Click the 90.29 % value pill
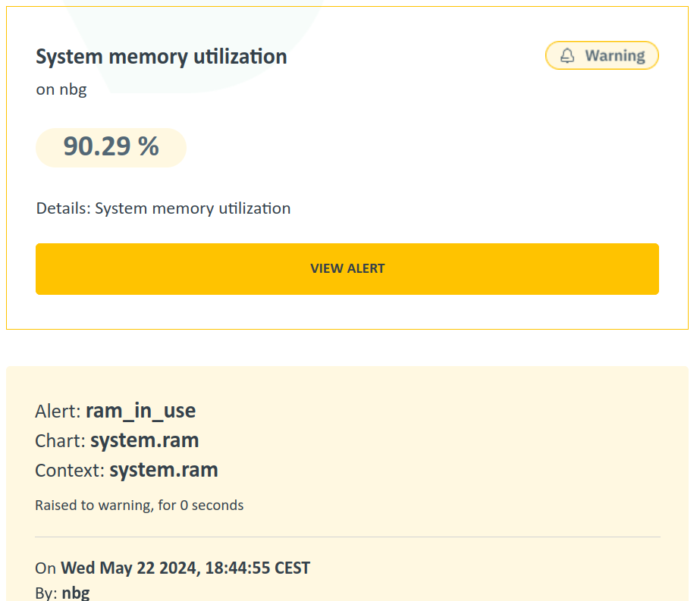 click(111, 146)
